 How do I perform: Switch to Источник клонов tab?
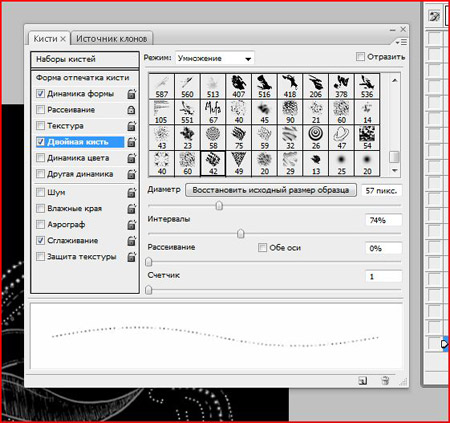(112, 39)
